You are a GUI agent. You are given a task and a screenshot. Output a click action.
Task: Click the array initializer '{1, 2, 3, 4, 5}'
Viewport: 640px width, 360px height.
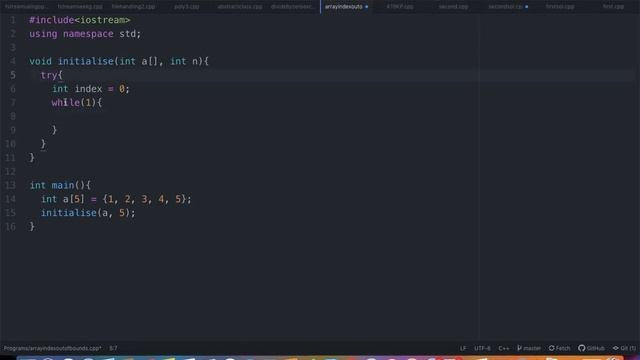tap(144, 199)
